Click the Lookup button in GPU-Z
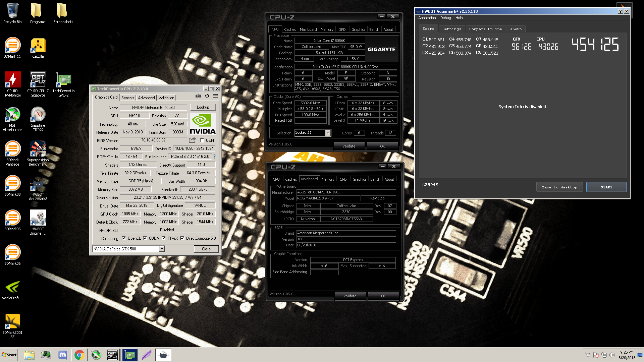Image resolution: width=644 pixels, height=362 pixels. (x=203, y=107)
